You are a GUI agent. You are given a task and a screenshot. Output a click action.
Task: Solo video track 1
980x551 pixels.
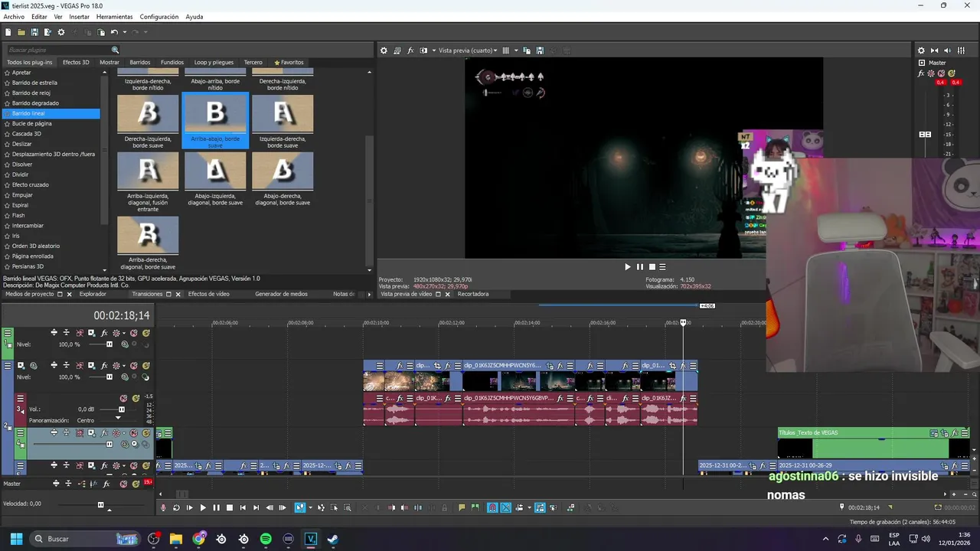tap(146, 333)
